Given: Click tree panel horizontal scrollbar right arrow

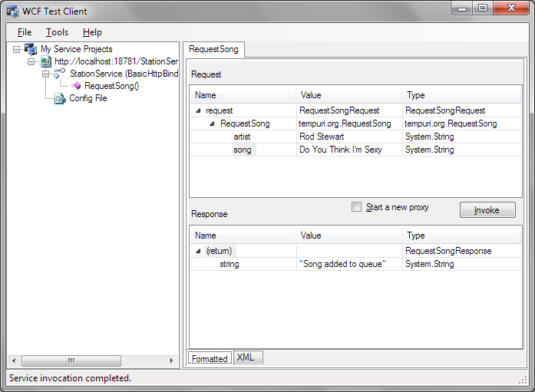Looking at the screenshot, I should point(171,361).
